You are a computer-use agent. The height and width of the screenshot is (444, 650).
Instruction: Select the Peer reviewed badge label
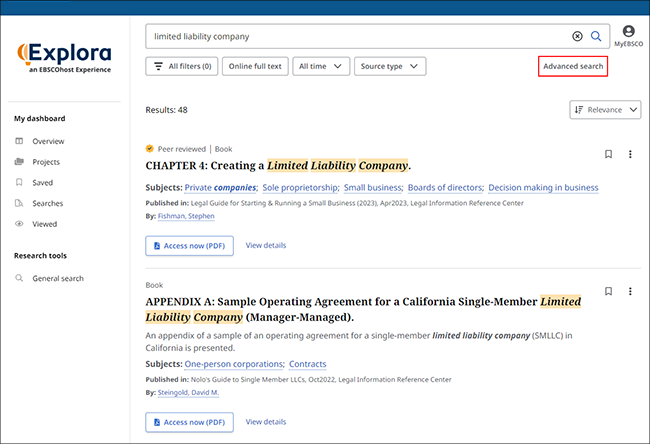[x=182, y=149]
